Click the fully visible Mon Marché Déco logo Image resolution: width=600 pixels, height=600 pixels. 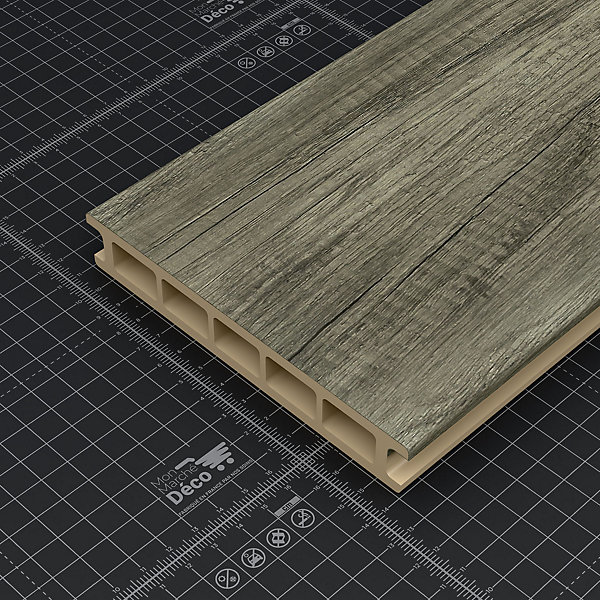pos(192,473)
